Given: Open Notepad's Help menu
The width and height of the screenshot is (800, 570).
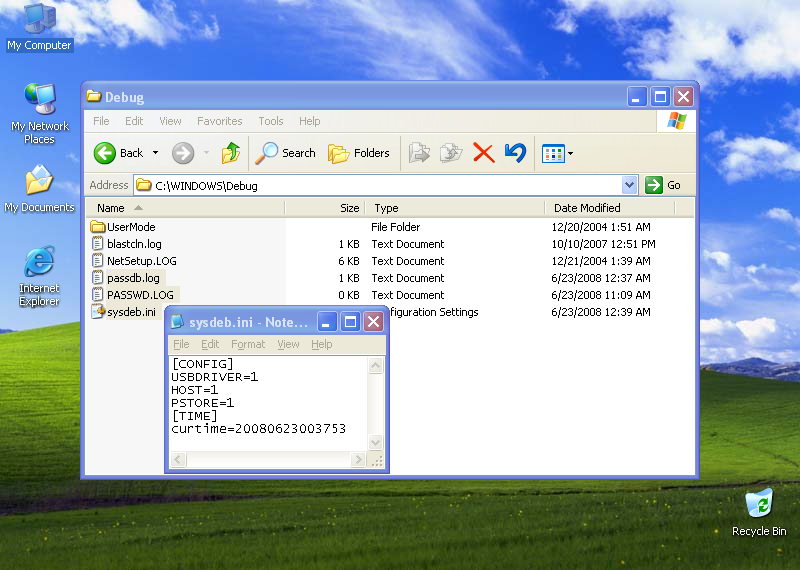Looking at the screenshot, I should point(322,344).
